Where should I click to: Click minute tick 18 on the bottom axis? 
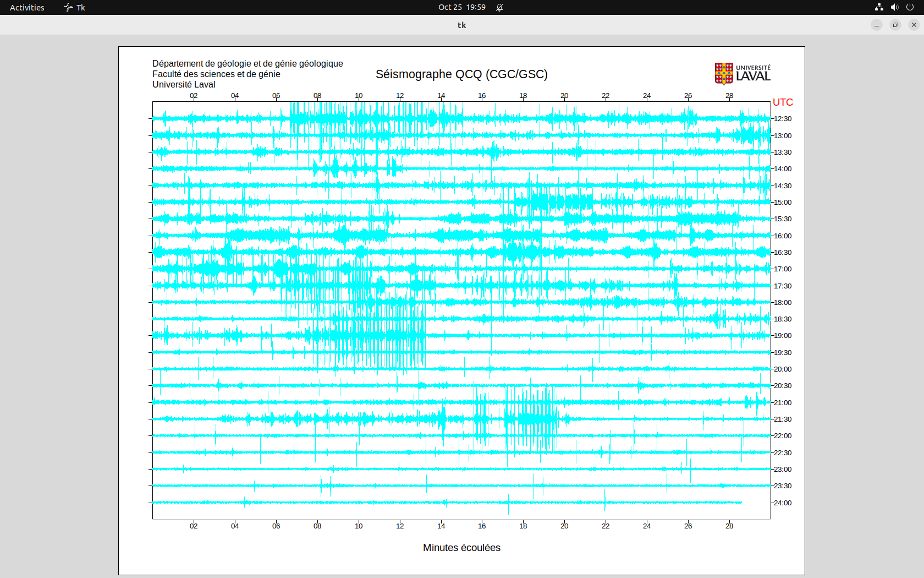(x=523, y=526)
